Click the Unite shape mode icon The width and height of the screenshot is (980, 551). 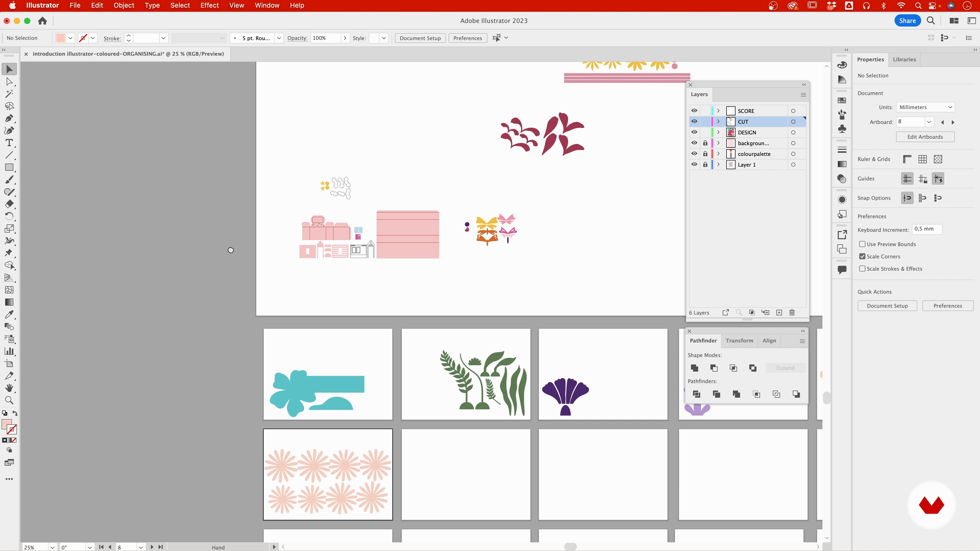[694, 368]
